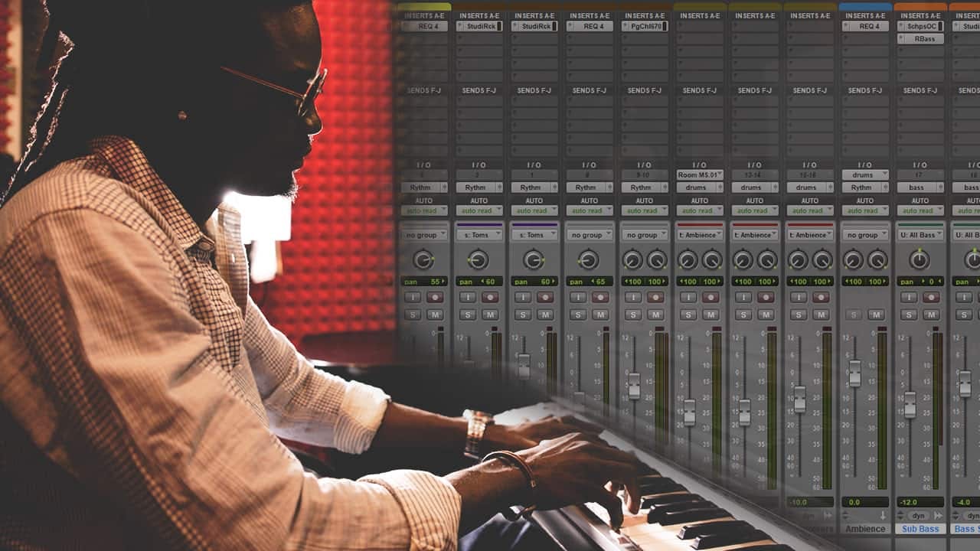
Task: Clear the clip indicator on Ambience meter
Action: coord(883,330)
